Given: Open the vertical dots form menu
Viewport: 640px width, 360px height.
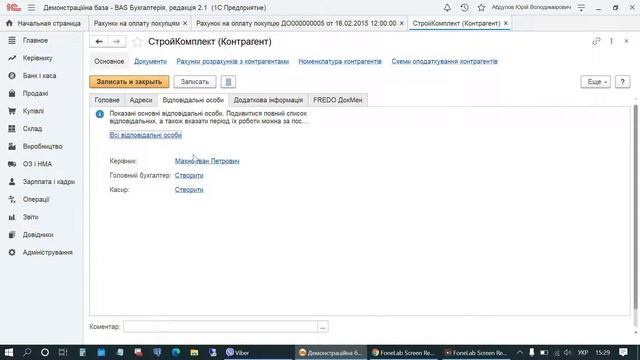Looking at the screenshot, I should coord(611,41).
